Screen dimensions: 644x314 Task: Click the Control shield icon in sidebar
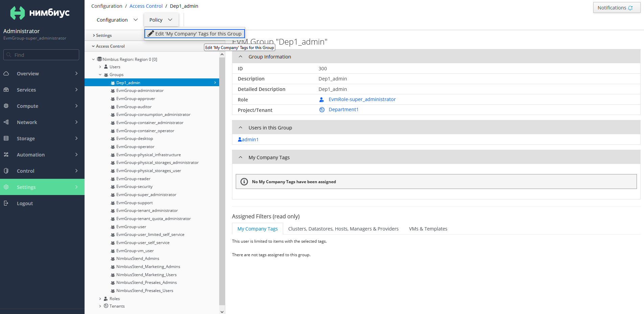click(6, 171)
